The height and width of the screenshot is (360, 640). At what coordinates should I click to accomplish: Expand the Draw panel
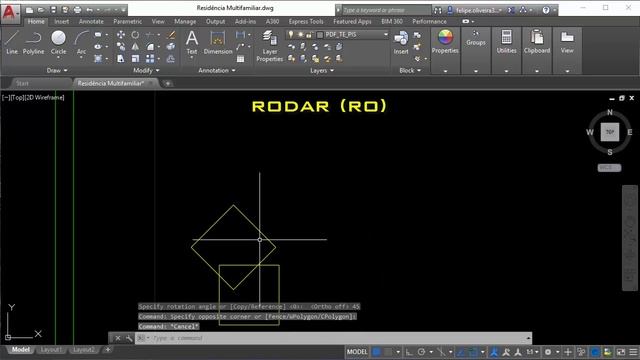pos(57,70)
